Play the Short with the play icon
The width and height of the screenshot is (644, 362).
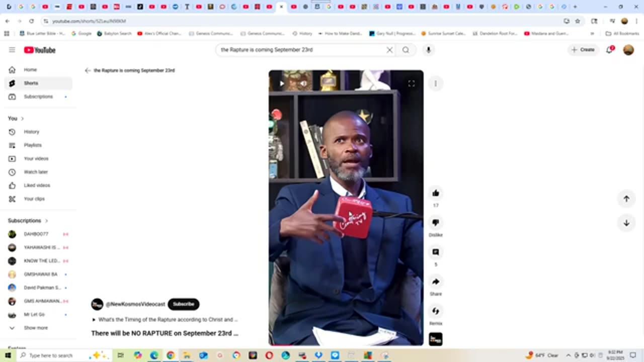(282, 83)
